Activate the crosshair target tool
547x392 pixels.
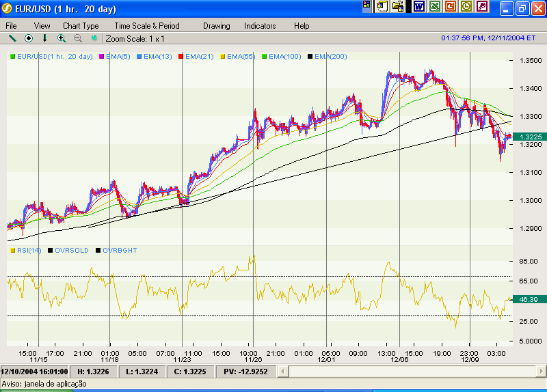pyautogui.click(x=29, y=38)
